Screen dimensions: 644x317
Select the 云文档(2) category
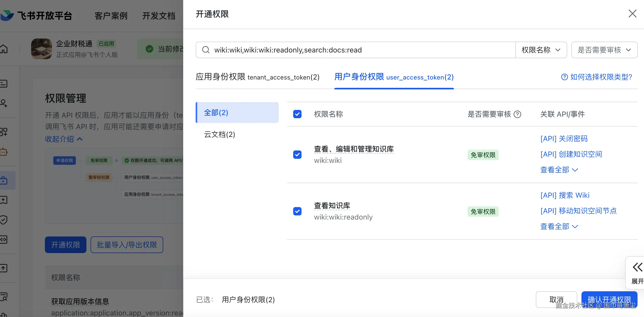tap(219, 134)
